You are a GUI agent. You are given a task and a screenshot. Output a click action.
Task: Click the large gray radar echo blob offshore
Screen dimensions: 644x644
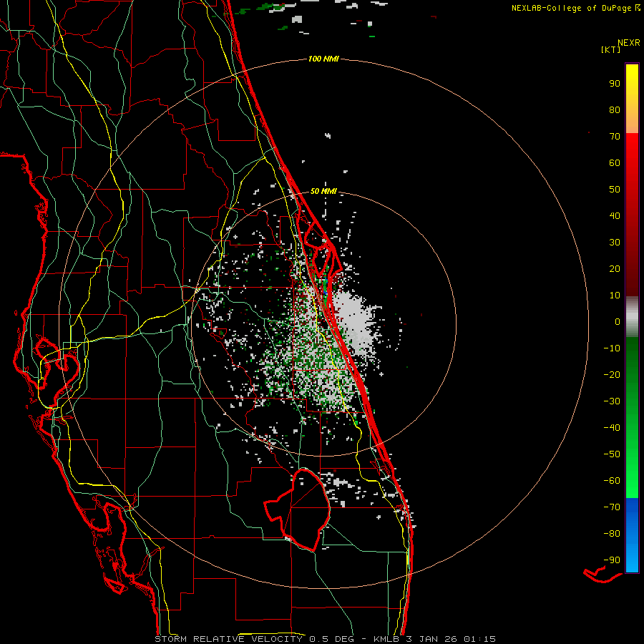pos(356,321)
